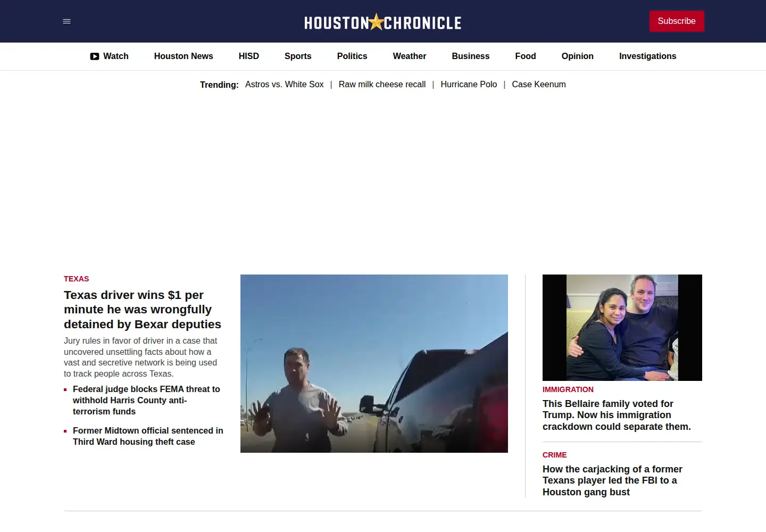Select Investigations in navigation bar
766x532 pixels.
(648, 56)
